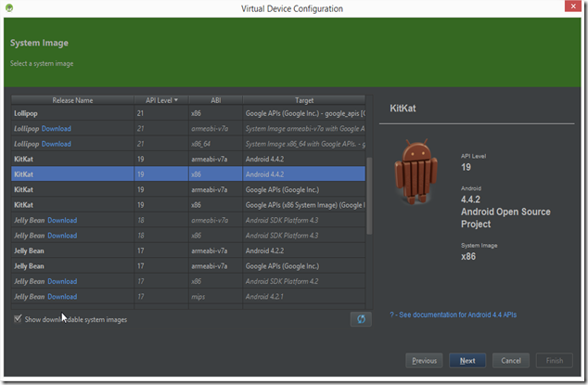The image size is (588, 385).
Task: Download Jelly Bean mips system image
Action: coord(62,297)
